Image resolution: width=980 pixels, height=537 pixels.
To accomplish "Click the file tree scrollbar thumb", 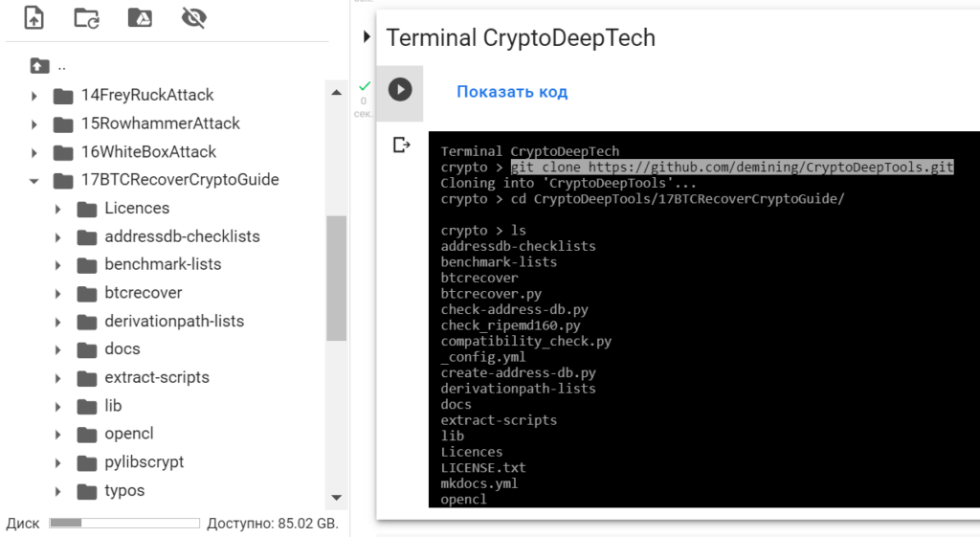I will tap(336, 279).
